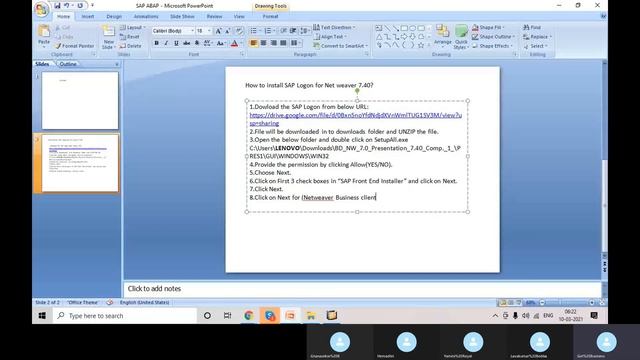Open the Text Direction dropdown
Screen dimensions: 640x360
[x=335, y=27]
